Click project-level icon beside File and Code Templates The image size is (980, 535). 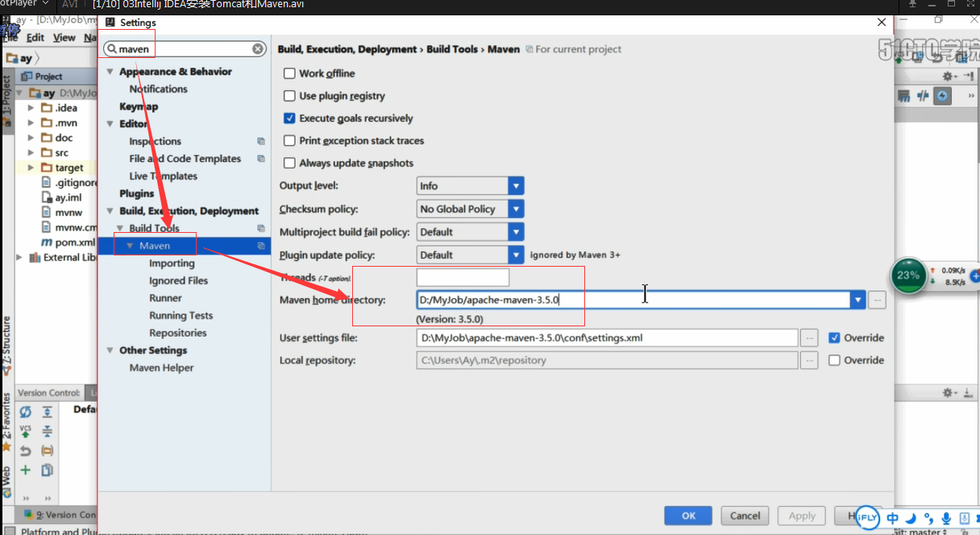[x=260, y=159]
